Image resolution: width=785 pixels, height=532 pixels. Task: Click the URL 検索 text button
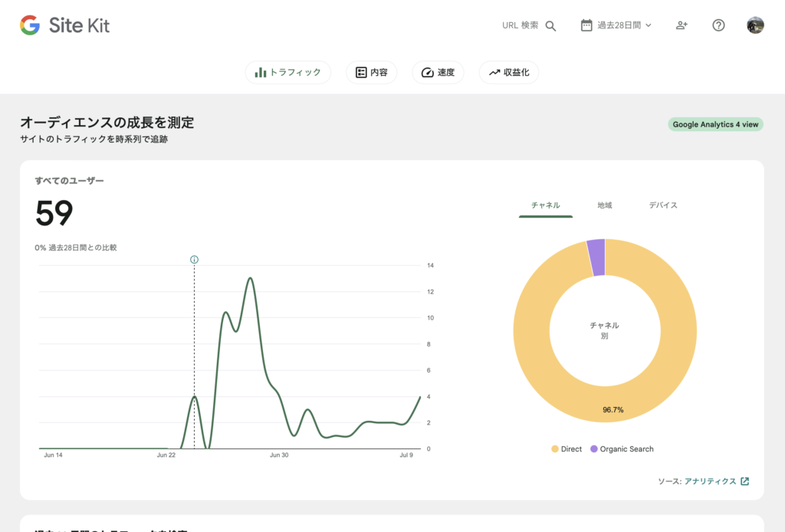[x=520, y=25]
